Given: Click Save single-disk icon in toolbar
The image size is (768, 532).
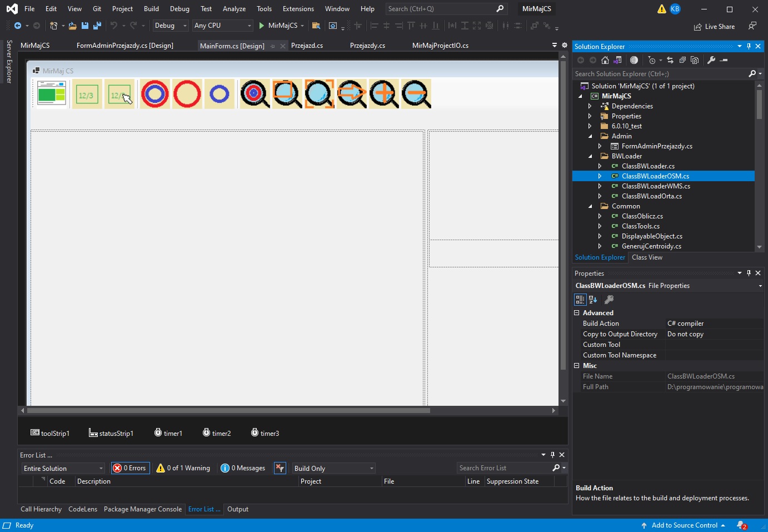Looking at the screenshot, I should [85, 26].
